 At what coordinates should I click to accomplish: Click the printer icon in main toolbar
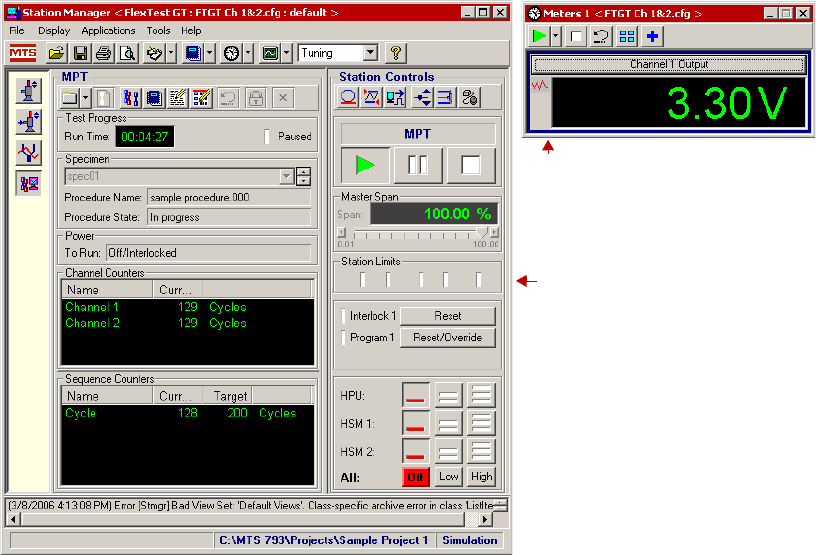[x=104, y=53]
